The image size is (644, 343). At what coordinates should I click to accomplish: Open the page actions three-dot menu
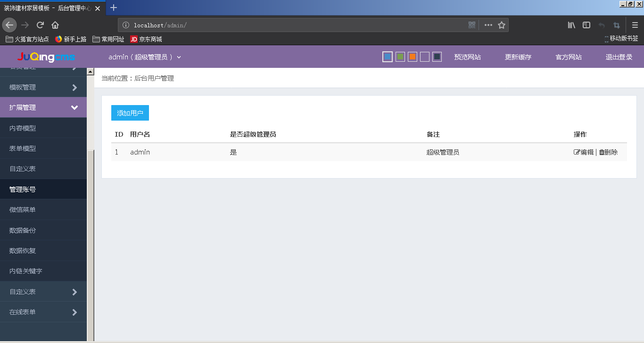488,25
